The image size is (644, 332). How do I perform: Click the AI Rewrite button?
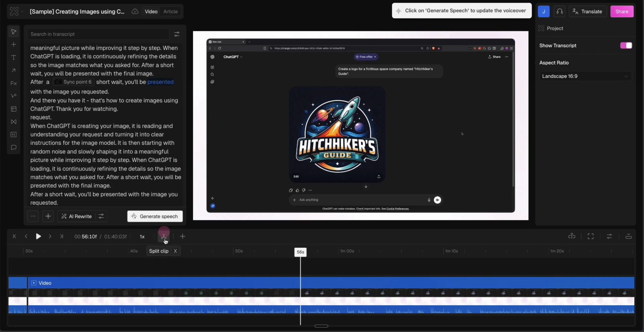(x=77, y=216)
